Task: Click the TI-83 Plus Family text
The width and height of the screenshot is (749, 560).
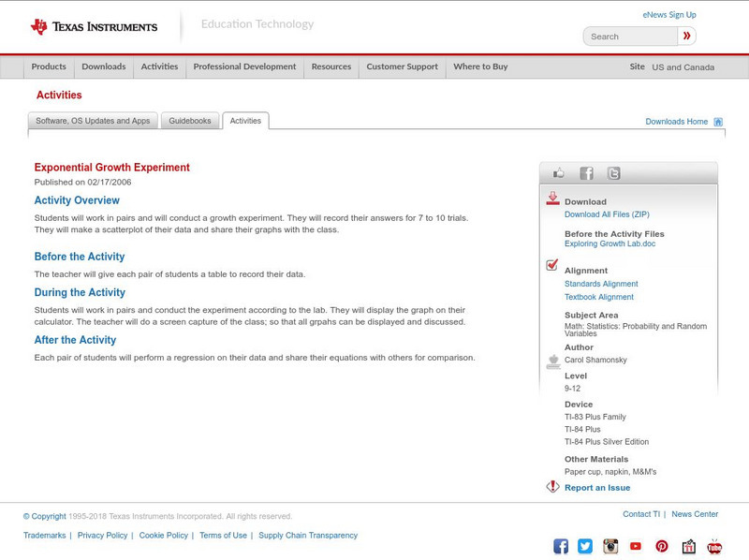Action: coord(595,417)
